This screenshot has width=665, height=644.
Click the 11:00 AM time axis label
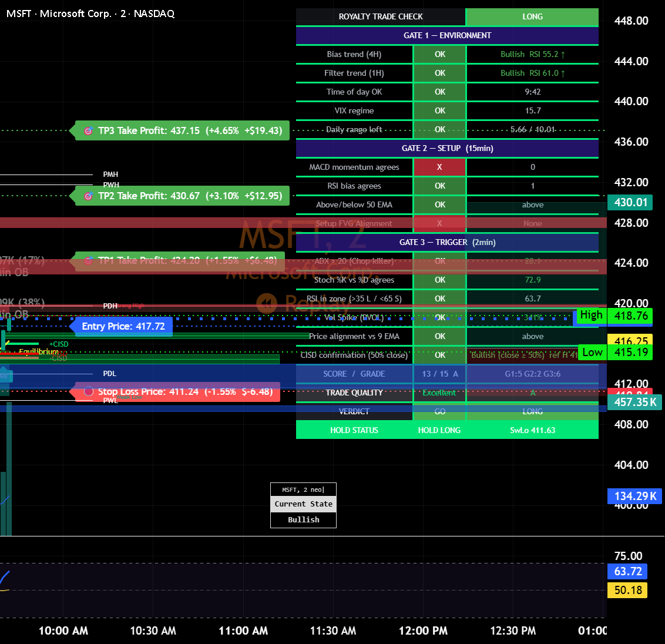(243, 631)
